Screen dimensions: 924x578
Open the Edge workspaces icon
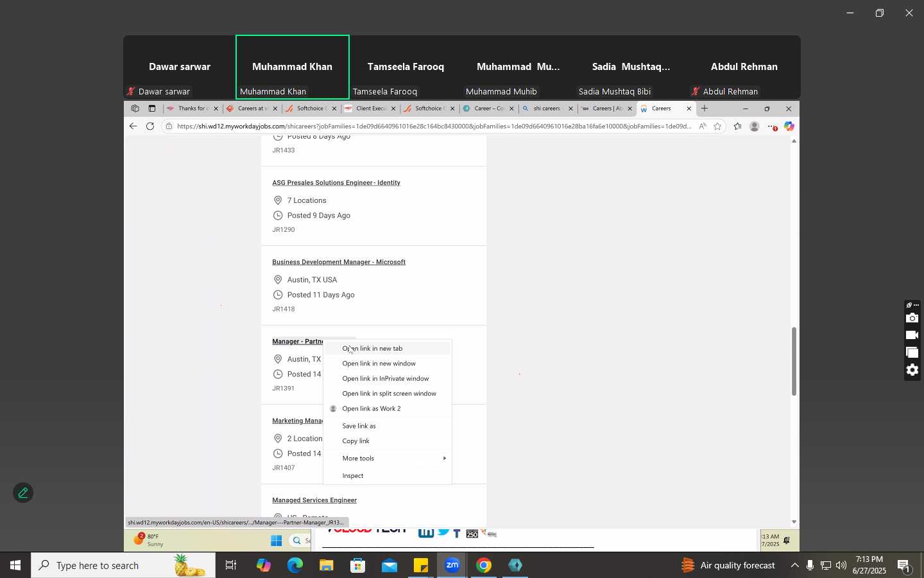tap(135, 109)
